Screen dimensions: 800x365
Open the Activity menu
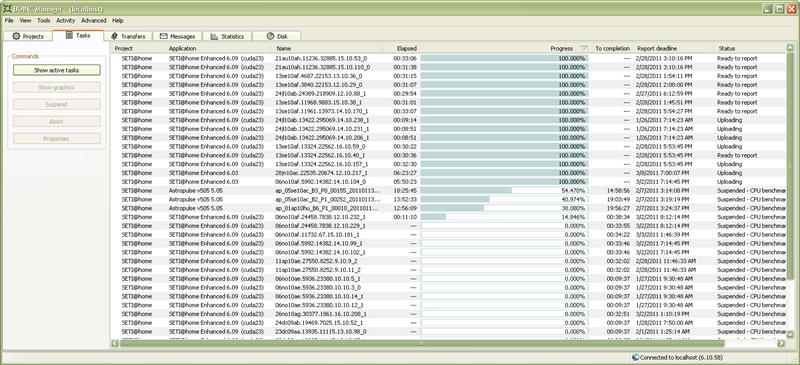(66, 20)
